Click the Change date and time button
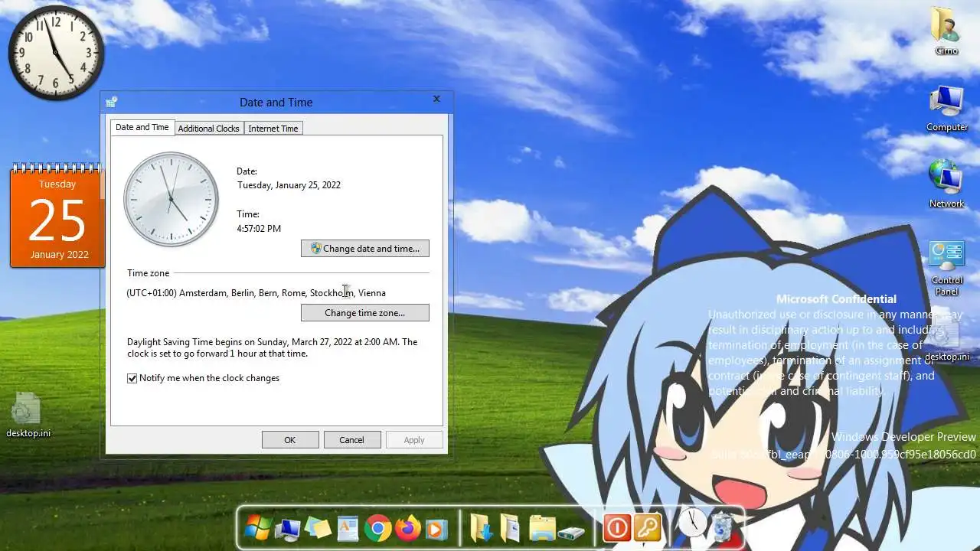The width and height of the screenshot is (980, 551). (x=365, y=249)
